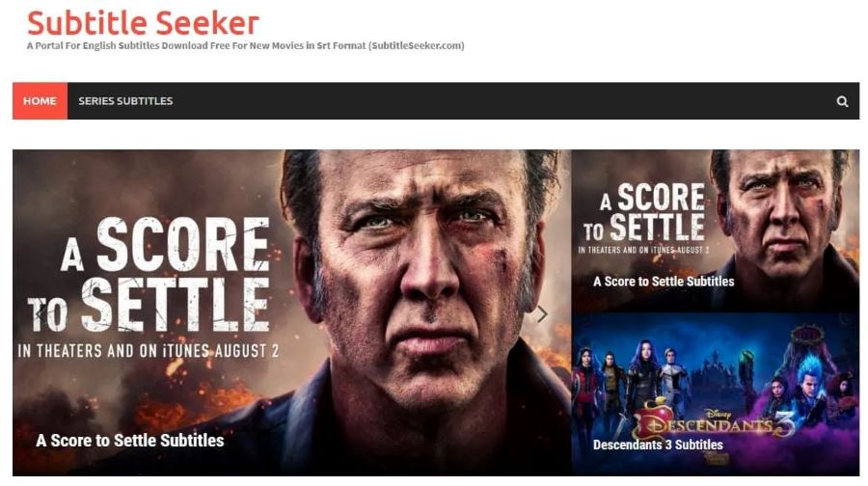Click the empty black area of the navigation bar
This screenshot has width=868, height=486.
click(x=499, y=100)
